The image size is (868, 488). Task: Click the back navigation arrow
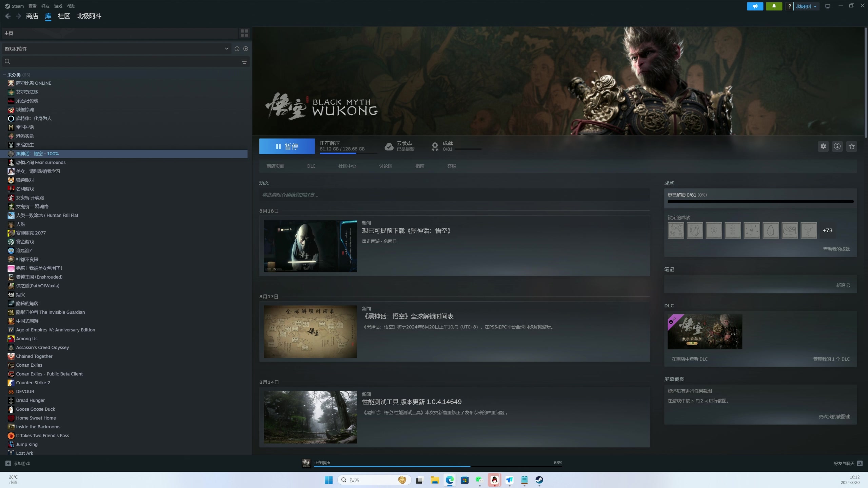[8, 16]
